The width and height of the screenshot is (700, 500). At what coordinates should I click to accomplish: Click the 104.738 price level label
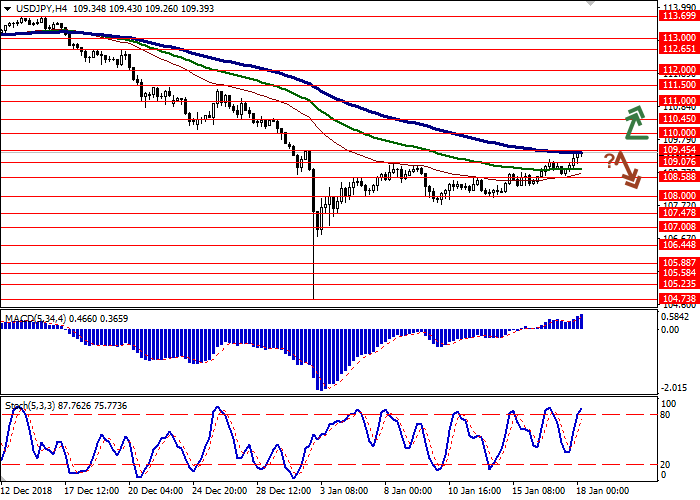pos(677,298)
